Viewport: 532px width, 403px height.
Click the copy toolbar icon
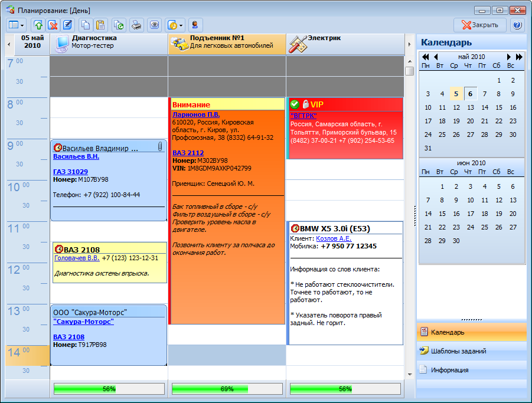(86, 25)
